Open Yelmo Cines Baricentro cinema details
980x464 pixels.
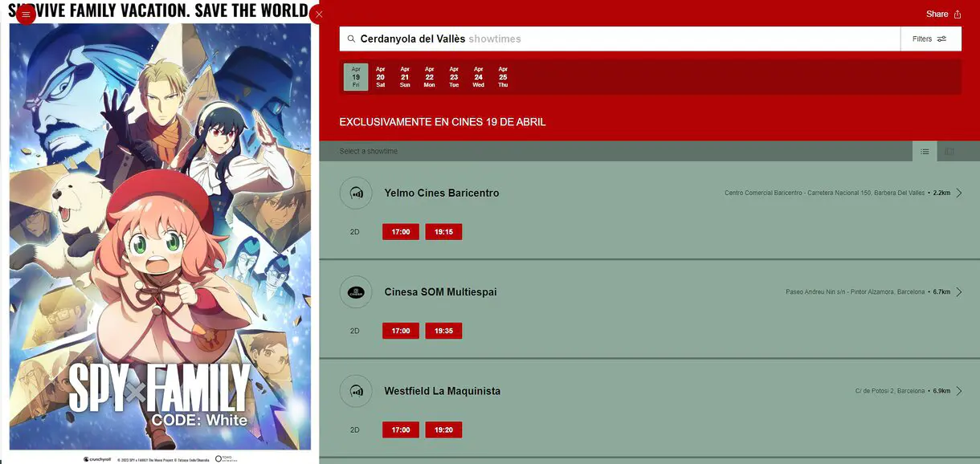click(442, 193)
